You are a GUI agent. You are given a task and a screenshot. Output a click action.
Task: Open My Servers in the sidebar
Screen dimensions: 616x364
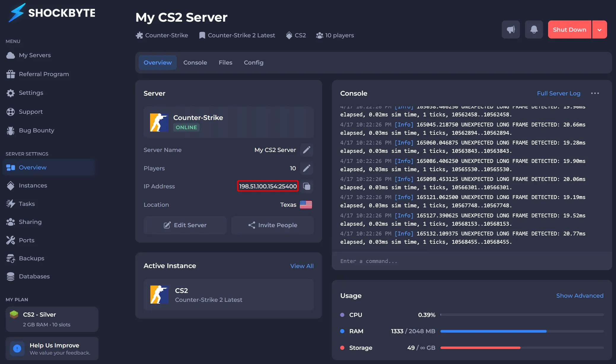click(x=28, y=55)
